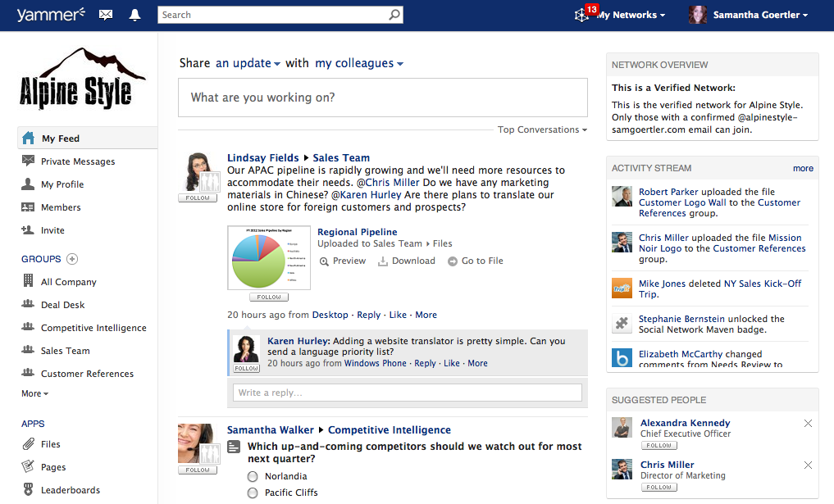834x504 pixels.
Task: Select the Norlandia poll option
Action: click(x=253, y=476)
